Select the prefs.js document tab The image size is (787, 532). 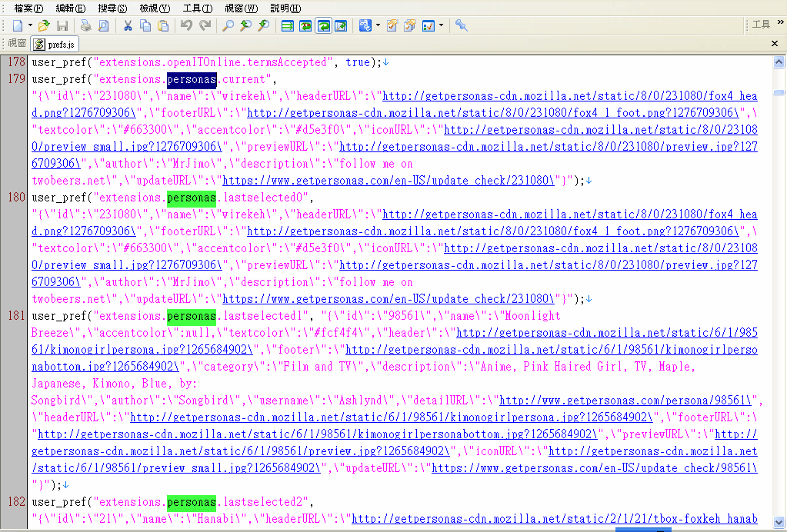click(x=55, y=44)
